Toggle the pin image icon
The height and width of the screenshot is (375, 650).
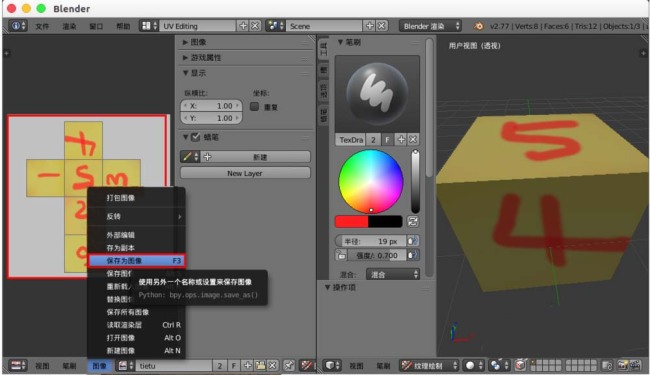point(289,365)
